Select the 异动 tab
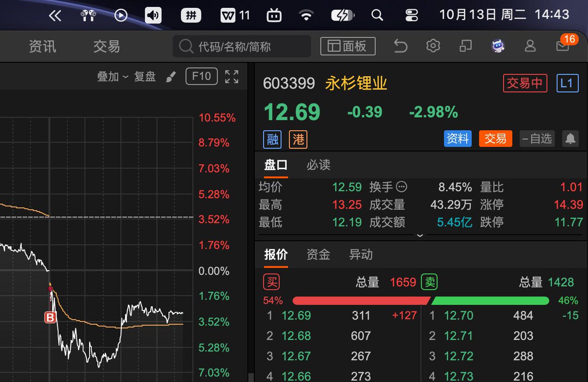This screenshot has height=382, width=588. click(361, 255)
